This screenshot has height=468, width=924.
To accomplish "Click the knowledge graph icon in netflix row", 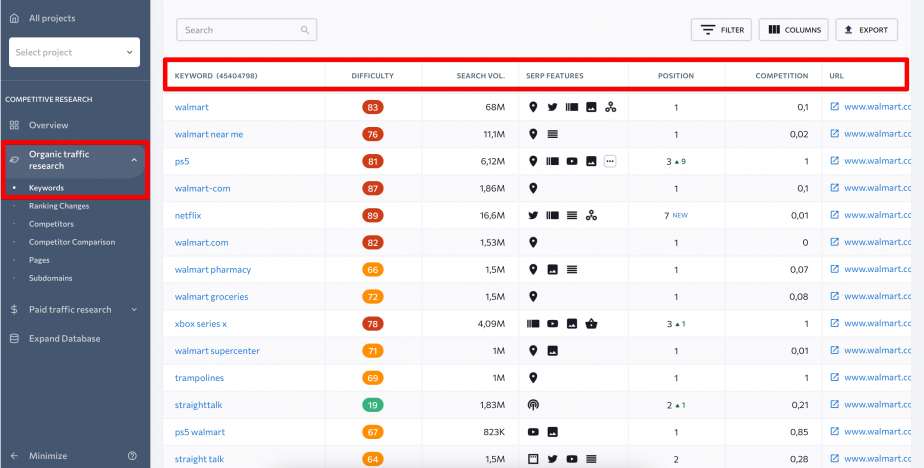I will point(591,216).
